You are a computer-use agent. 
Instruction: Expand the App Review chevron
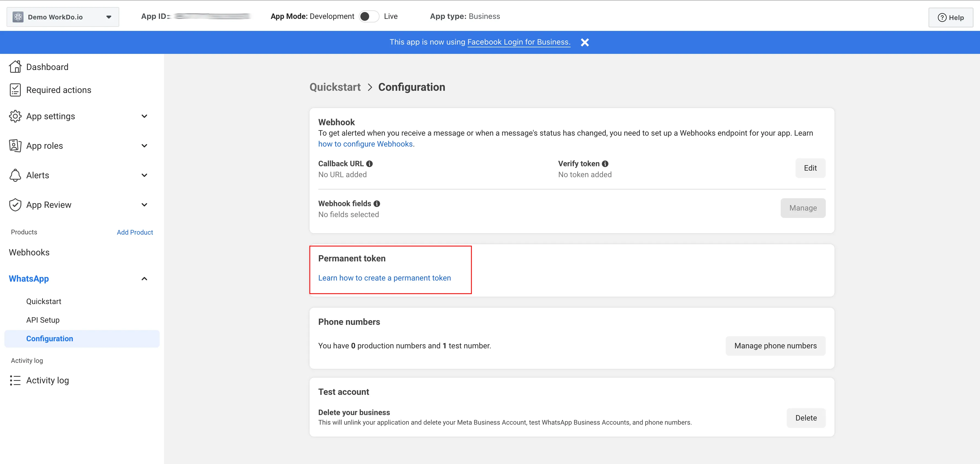pyautogui.click(x=144, y=205)
